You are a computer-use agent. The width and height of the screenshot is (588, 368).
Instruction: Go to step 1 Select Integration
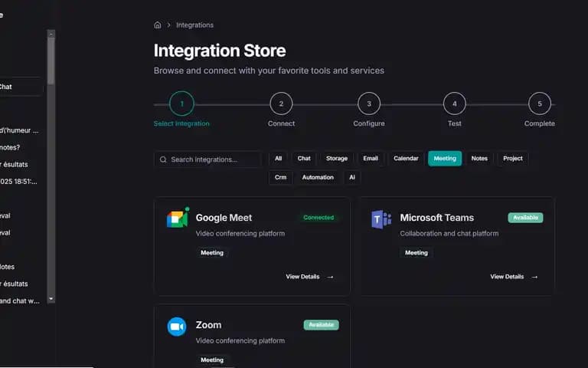[x=182, y=103]
